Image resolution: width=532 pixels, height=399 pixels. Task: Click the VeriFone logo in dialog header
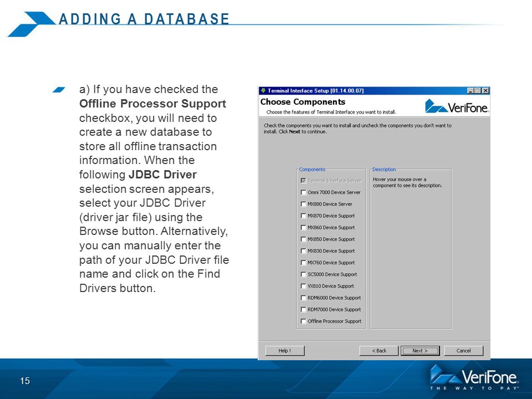(x=457, y=106)
